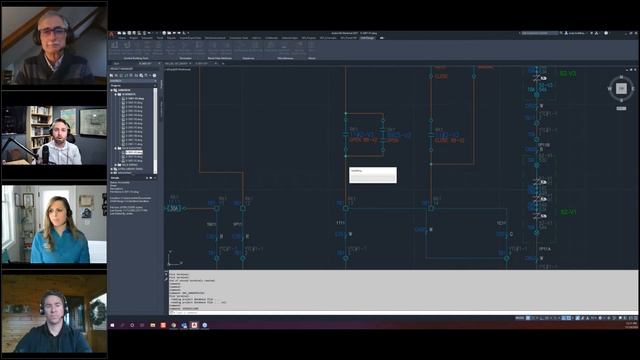
Task: Expand the last subfolder under the first project
Action: [x=116, y=165]
